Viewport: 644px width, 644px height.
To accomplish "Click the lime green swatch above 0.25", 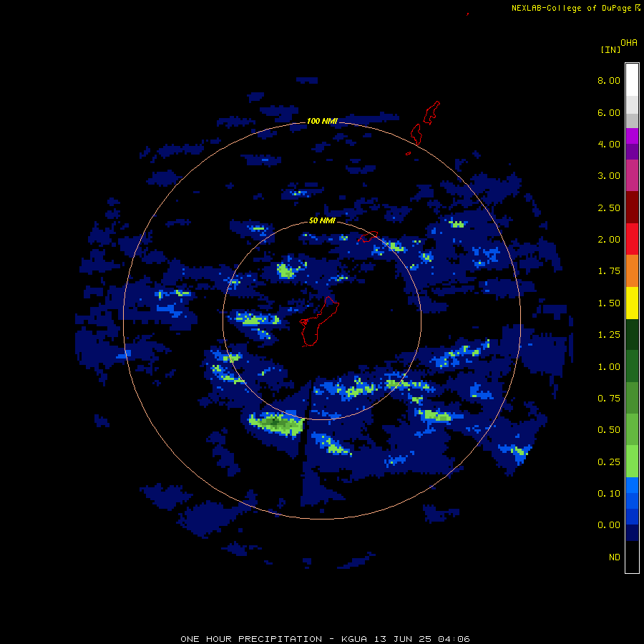I will click(x=632, y=462).
